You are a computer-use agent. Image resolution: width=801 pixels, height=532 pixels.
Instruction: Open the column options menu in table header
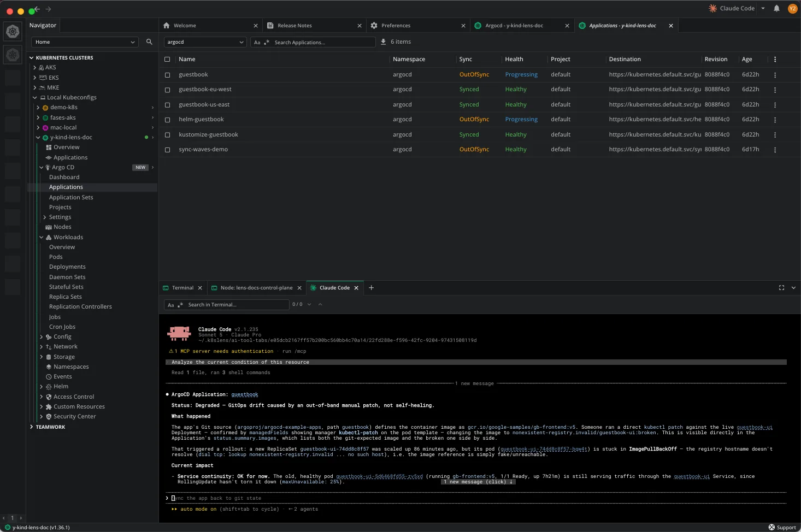(775, 60)
